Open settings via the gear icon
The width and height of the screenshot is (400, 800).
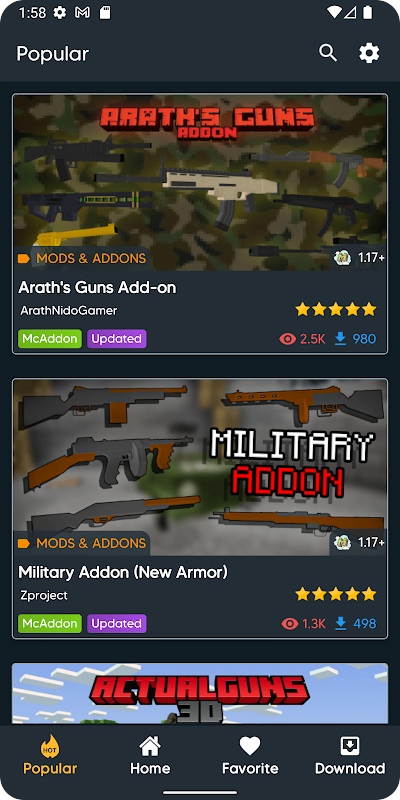(369, 53)
